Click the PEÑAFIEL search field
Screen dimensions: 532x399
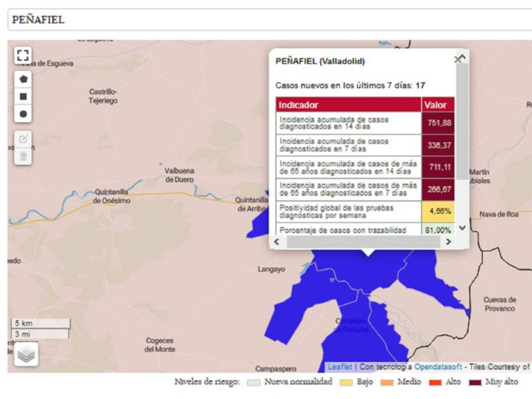266,20
